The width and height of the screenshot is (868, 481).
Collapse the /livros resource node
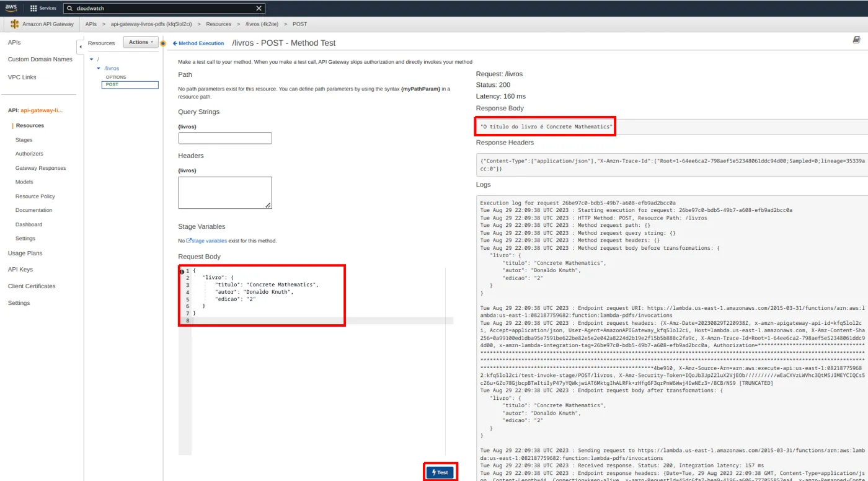coord(98,68)
